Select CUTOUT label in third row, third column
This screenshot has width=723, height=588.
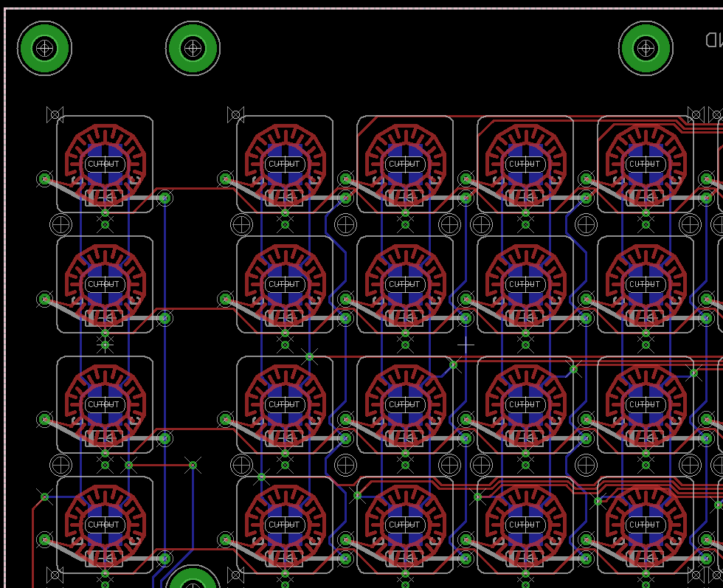[x=404, y=404]
